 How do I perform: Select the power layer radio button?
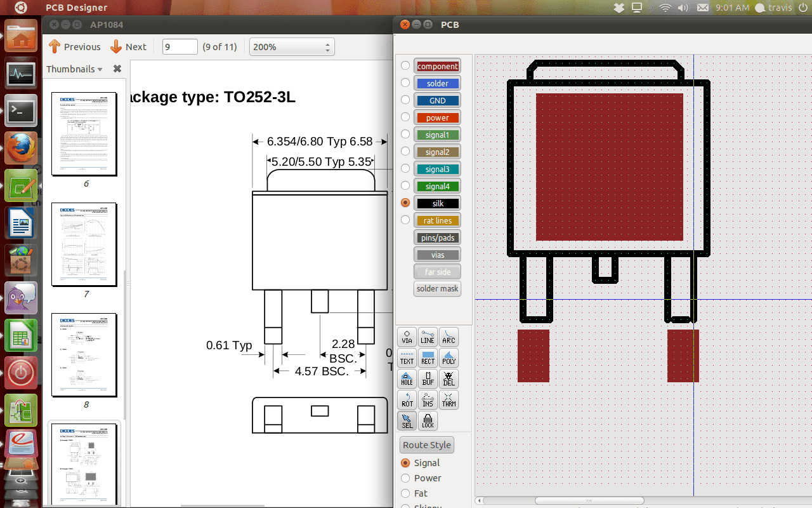click(x=405, y=117)
